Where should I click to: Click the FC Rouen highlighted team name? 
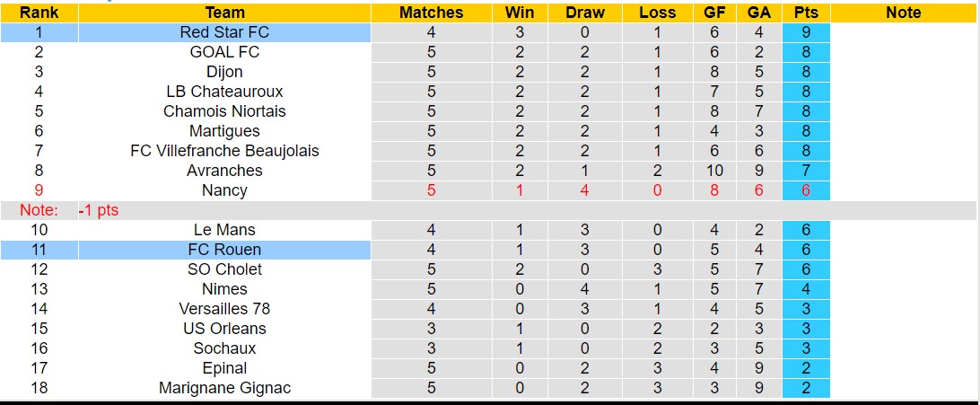point(224,250)
